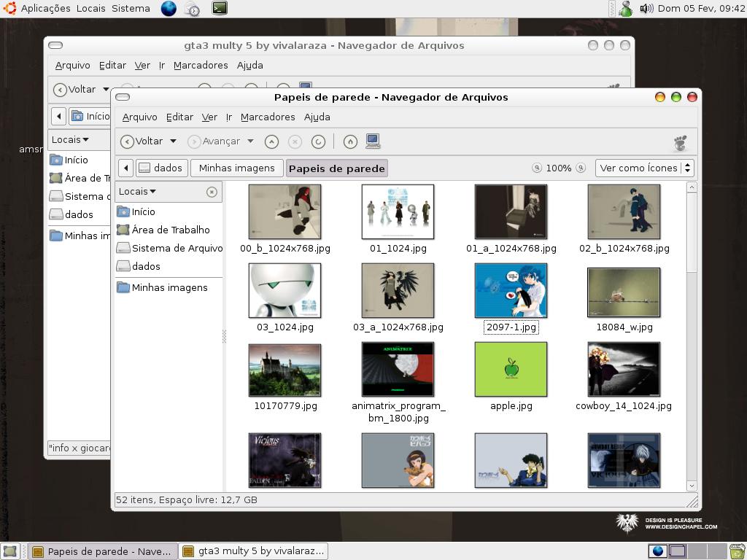The height and width of the screenshot is (560, 747).
Task: Open the terminal launcher in top panel
Action: (x=220, y=8)
